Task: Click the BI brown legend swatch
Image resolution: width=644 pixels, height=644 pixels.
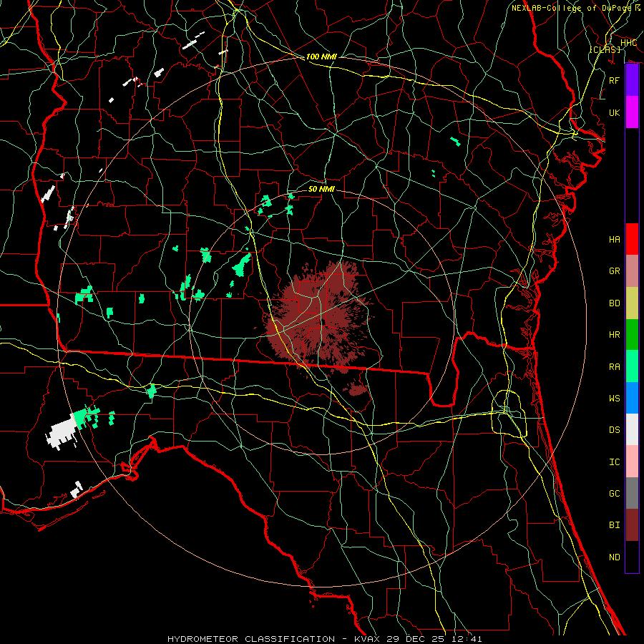Action: tap(632, 525)
